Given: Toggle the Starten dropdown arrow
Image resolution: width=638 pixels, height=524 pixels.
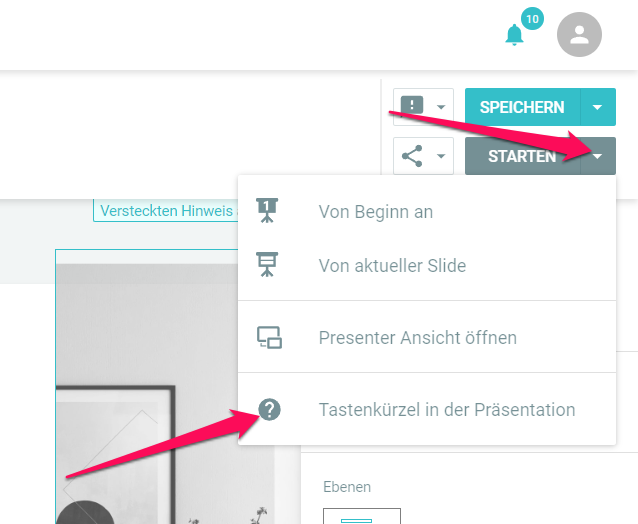Looking at the screenshot, I should [597, 156].
